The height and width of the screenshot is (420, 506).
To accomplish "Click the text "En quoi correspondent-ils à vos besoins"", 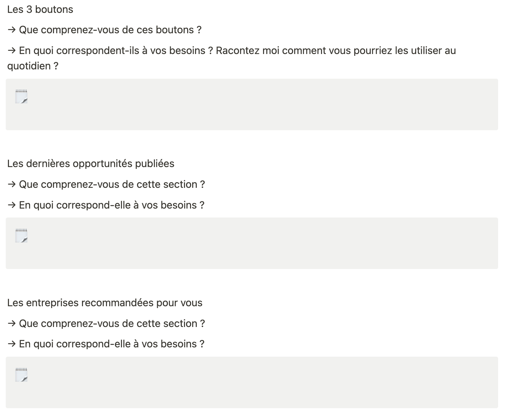I will point(112,51).
